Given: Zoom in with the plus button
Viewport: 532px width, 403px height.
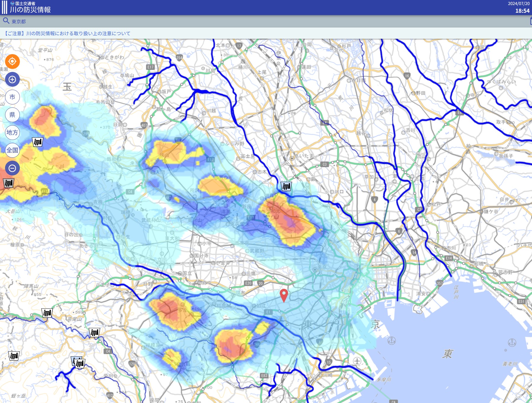Looking at the screenshot, I should click(x=12, y=79).
